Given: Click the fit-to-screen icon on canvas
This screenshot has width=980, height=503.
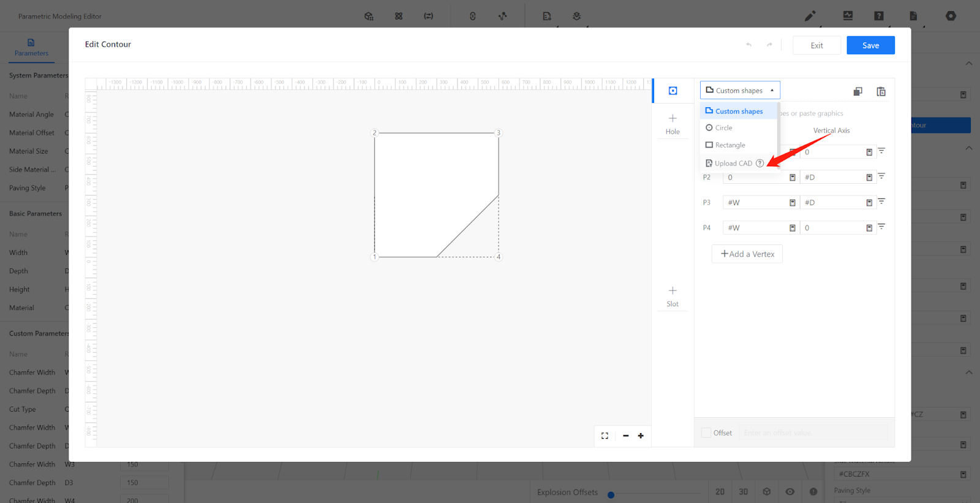Looking at the screenshot, I should [605, 436].
